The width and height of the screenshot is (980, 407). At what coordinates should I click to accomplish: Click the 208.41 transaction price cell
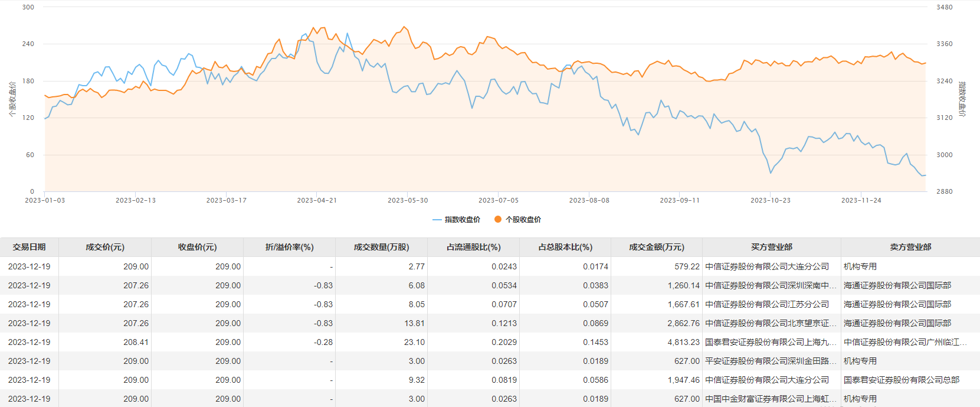136,342
